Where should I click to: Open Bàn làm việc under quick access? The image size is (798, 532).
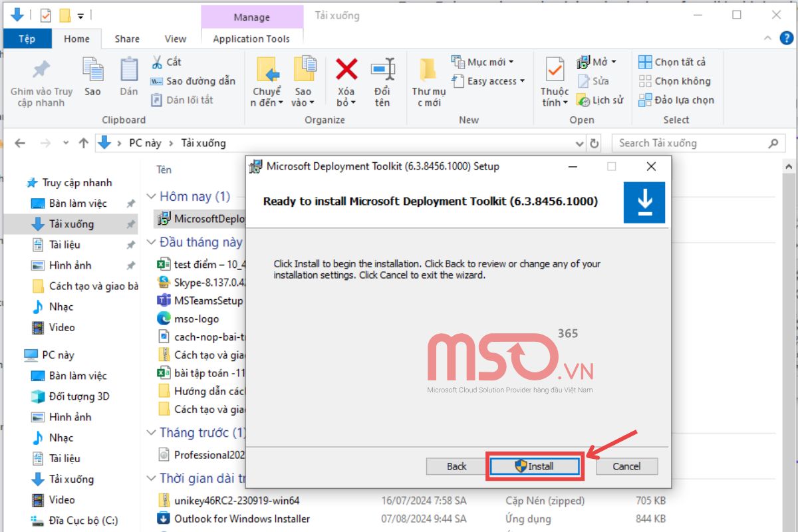(x=78, y=203)
